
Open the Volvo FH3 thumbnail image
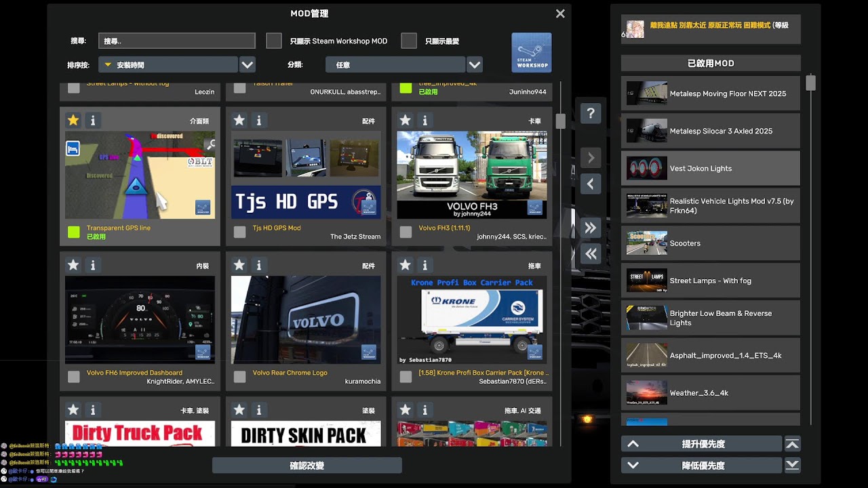pos(472,175)
